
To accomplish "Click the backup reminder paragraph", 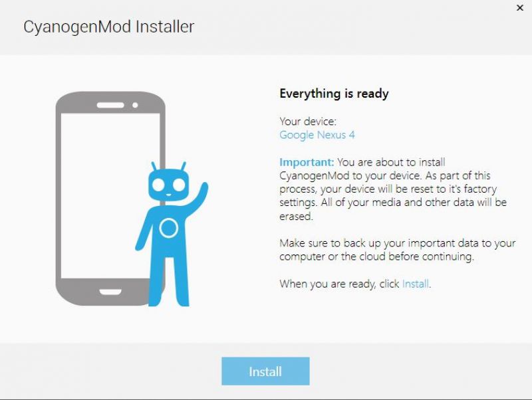I will click(x=397, y=250).
